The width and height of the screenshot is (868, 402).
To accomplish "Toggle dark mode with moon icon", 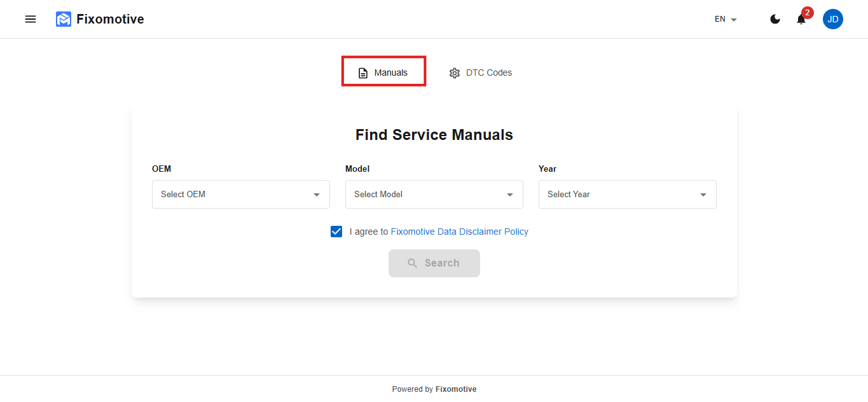I will click(x=775, y=19).
